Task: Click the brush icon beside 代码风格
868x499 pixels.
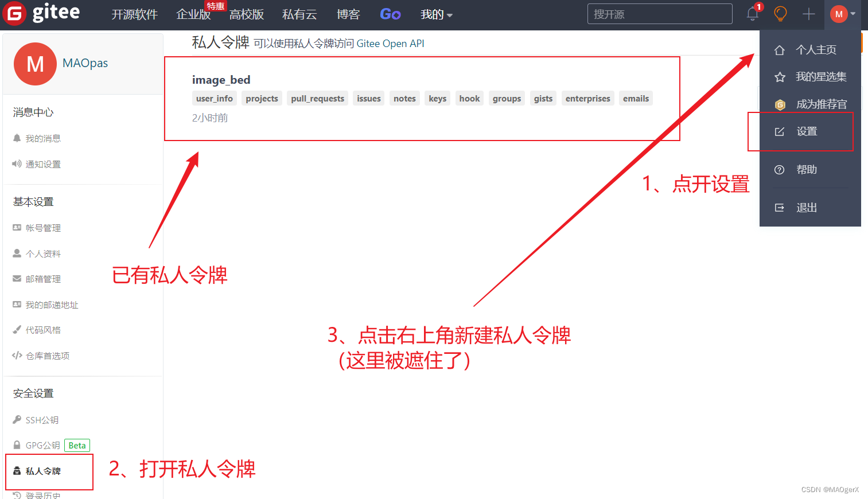Action: pos(17,330)
